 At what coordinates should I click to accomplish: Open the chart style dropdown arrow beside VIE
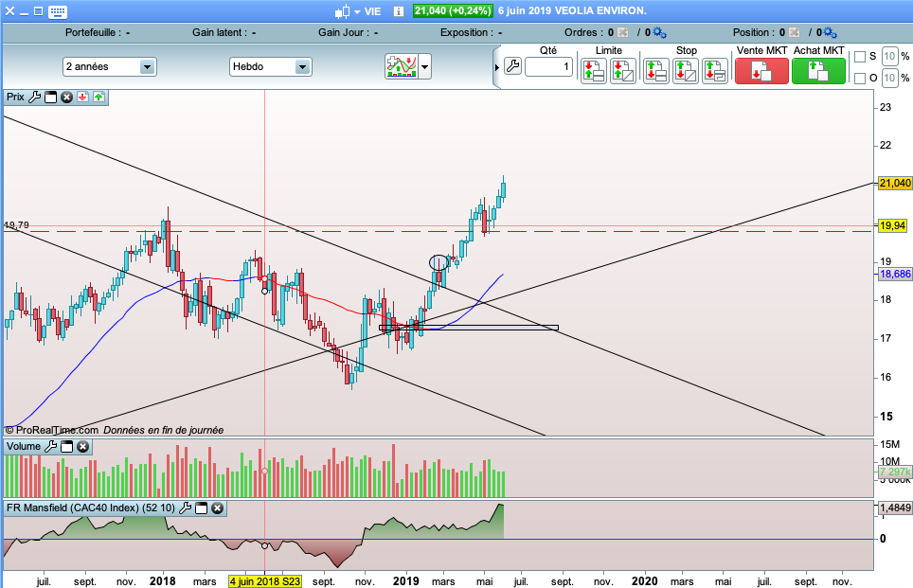357,11
